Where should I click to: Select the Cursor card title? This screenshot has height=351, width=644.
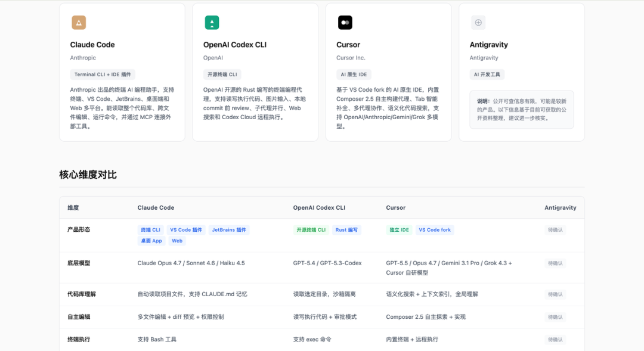point(348,45)
